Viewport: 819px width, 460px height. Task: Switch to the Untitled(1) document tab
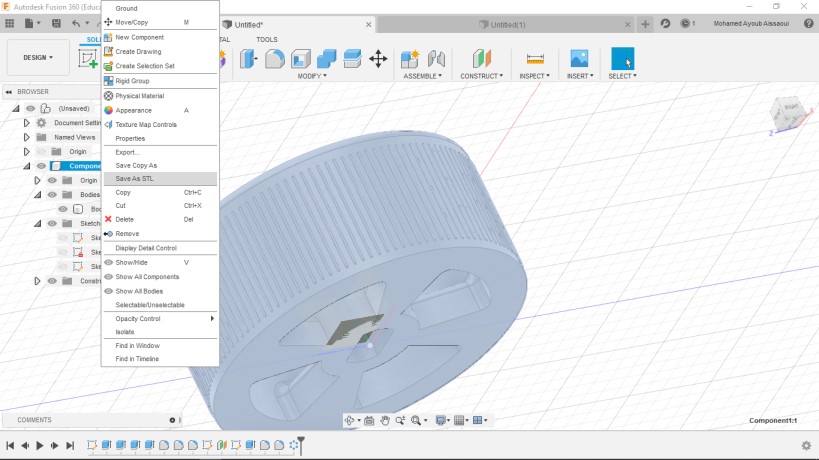tap(502, 25)
